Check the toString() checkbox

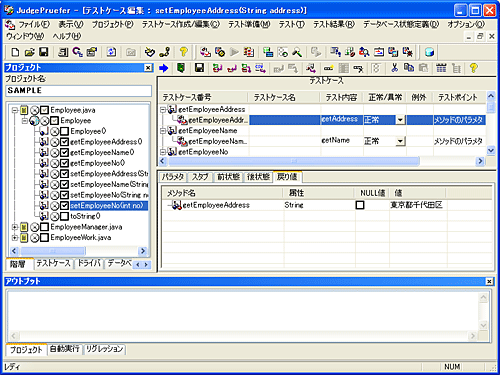click(65, 216)
